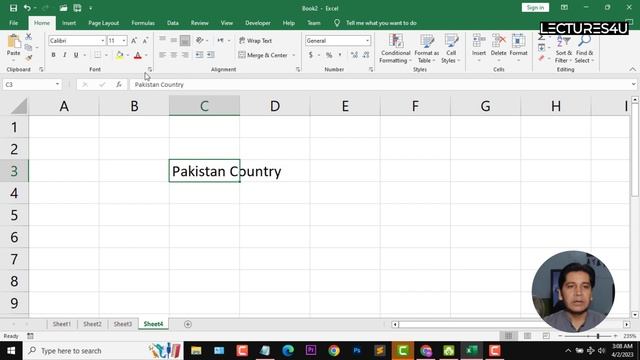Open Conditional Formatting menu
The height and width of the screenshot is (360, 640).
pos(395,49)
